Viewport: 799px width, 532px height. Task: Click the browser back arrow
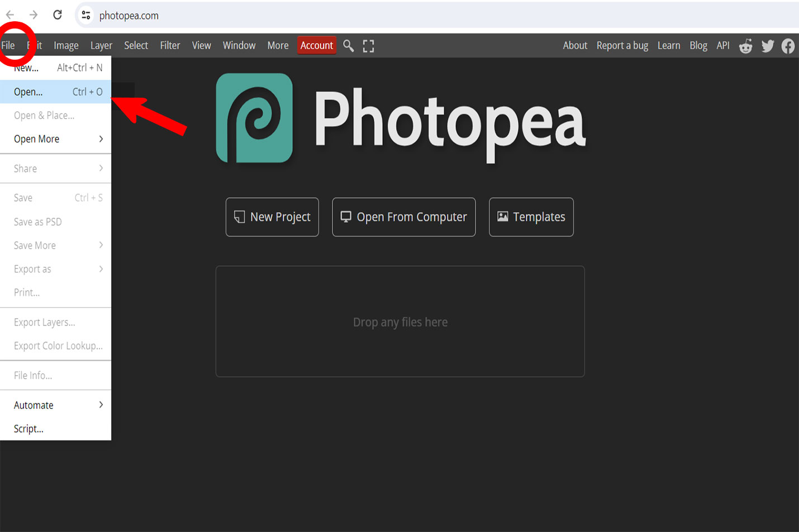(x=10, y=15)
